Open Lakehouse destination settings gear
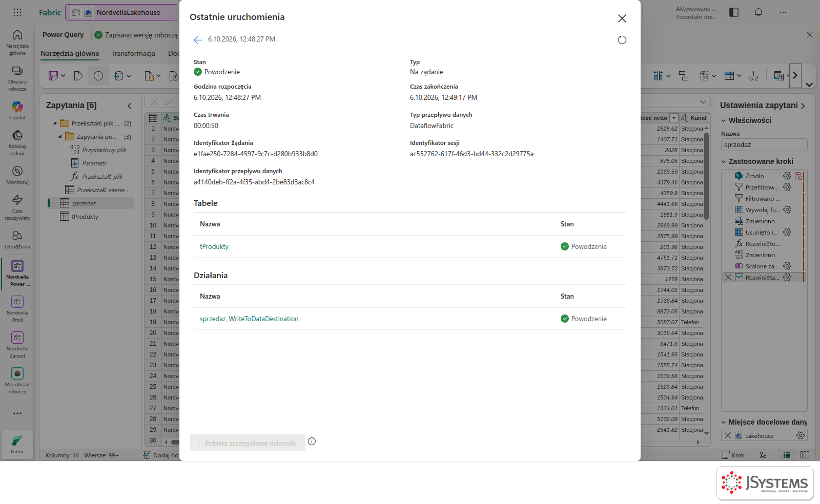820x504 pixels. coord(801,436)
